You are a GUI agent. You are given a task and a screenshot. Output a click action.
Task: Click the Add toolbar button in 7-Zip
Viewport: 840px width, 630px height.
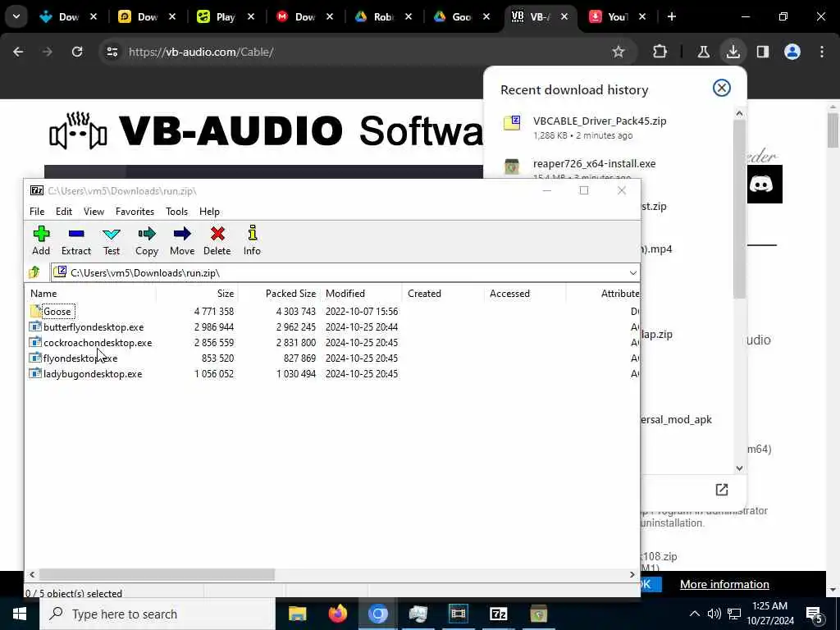41,240
